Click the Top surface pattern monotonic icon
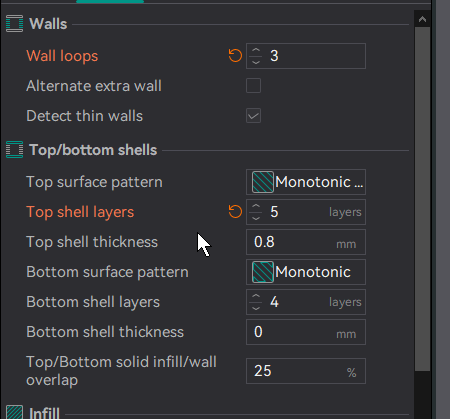This screenshot has width=450, height=419. (263, 182)
